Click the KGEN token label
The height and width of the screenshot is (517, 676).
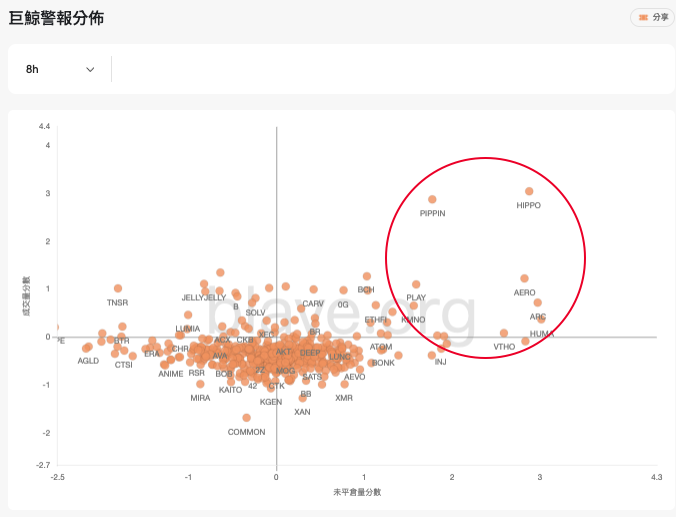point(271,402)
